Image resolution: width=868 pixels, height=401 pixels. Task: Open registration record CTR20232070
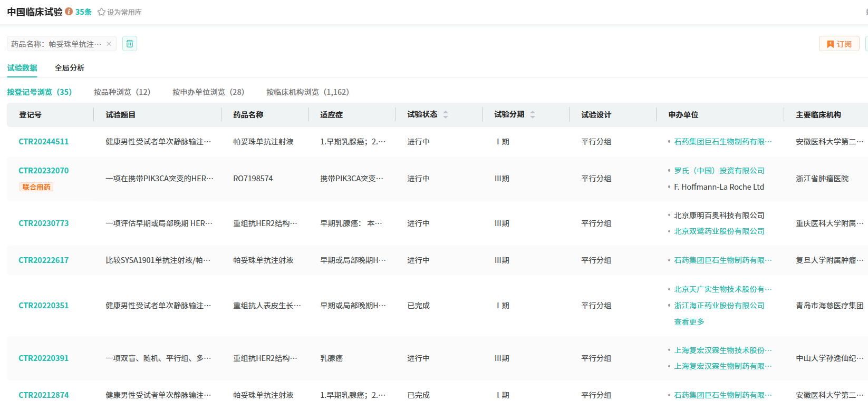point(44,171)
